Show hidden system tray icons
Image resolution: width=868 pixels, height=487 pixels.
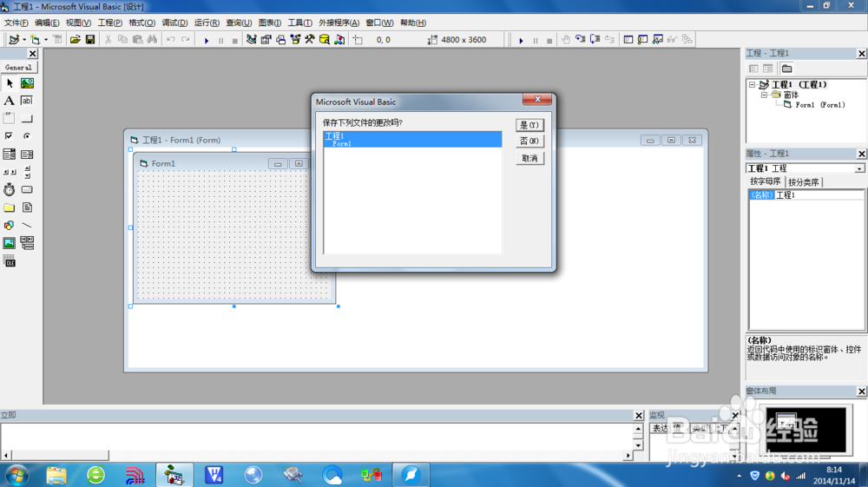click(x=739, y=476)
